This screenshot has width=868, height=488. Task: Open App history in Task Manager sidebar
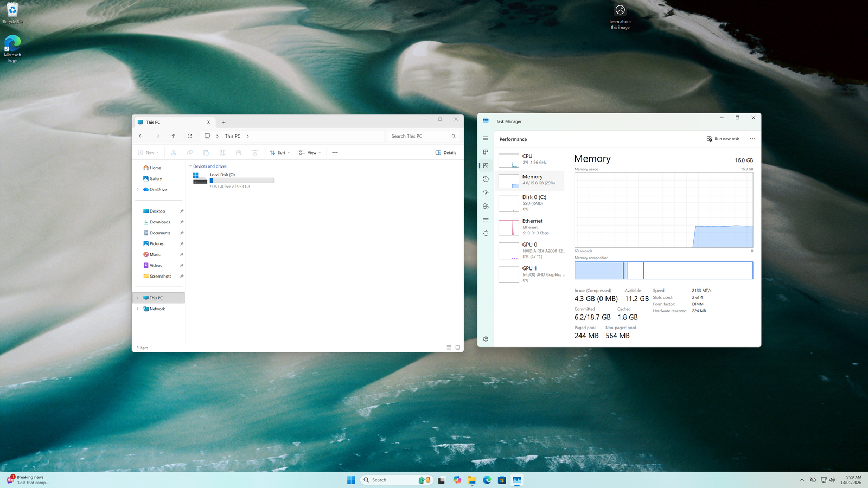(x=486, y=179)
